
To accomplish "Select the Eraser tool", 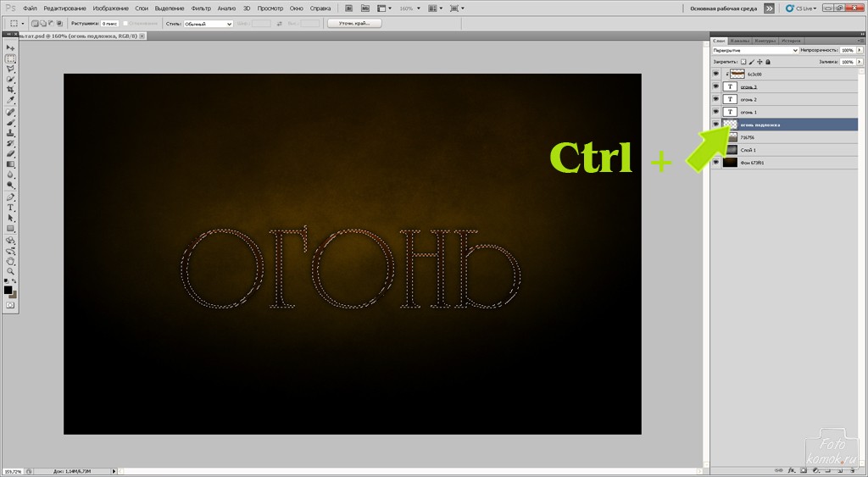I will coord(10,154).
